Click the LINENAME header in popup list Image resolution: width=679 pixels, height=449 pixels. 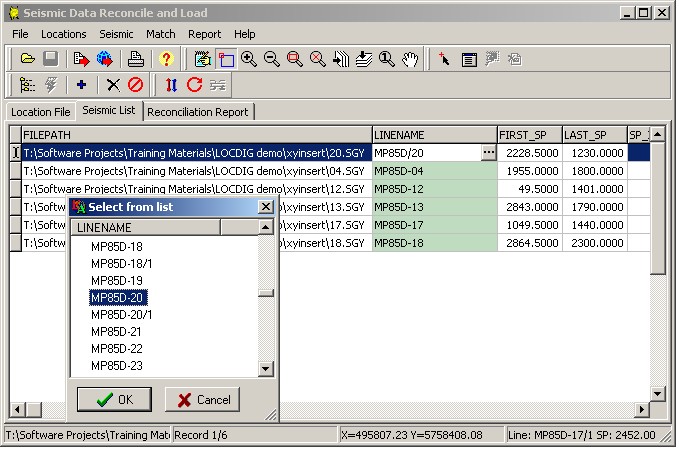[147, 227]
